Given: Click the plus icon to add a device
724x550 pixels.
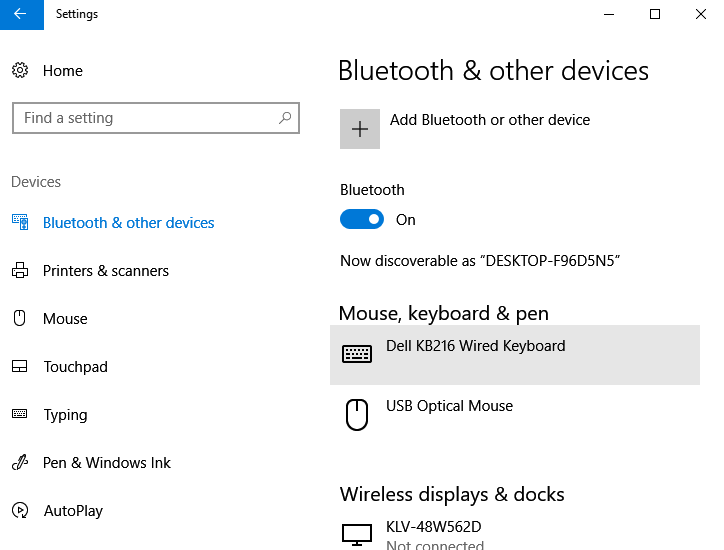Looking at the screenshot, I should click(x=360, y=129).
